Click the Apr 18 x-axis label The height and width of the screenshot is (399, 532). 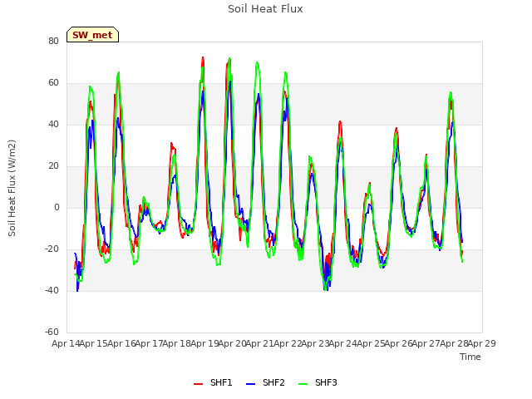tap(177, 343)
